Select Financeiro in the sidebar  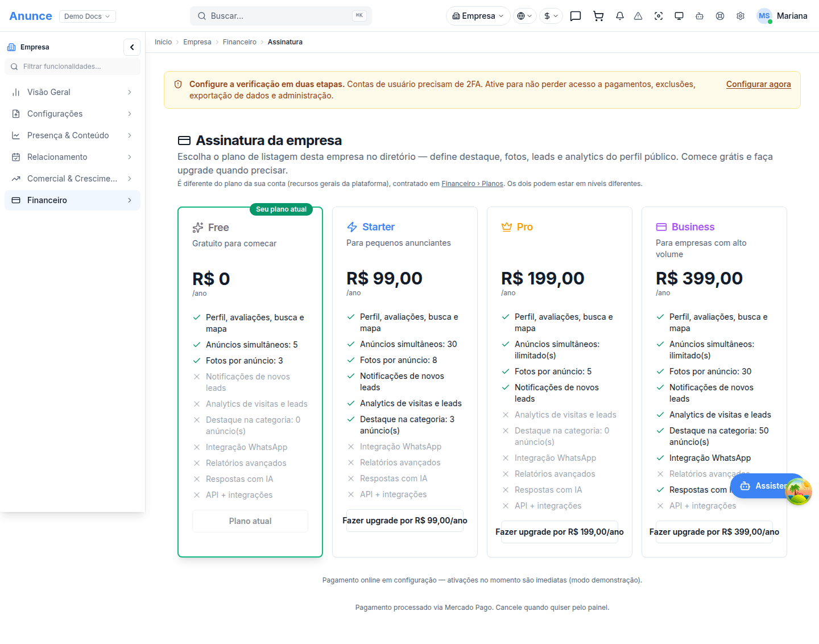point(72,200)
